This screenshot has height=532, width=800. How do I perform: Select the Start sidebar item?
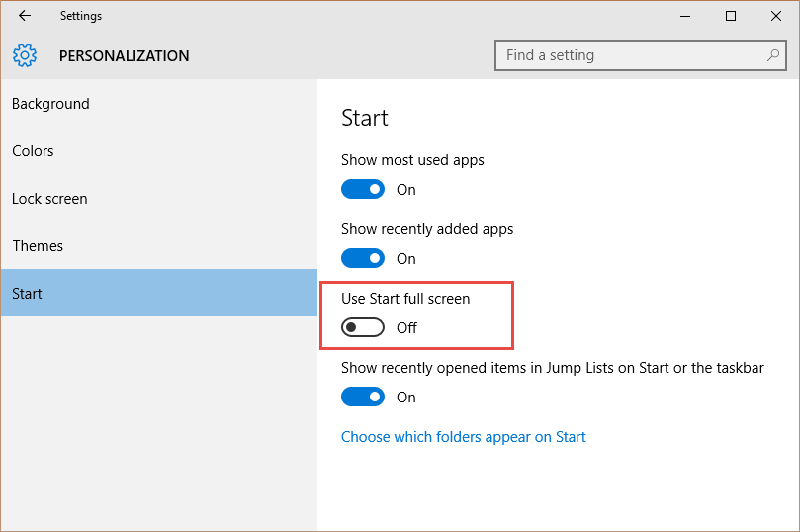[159, 294]
